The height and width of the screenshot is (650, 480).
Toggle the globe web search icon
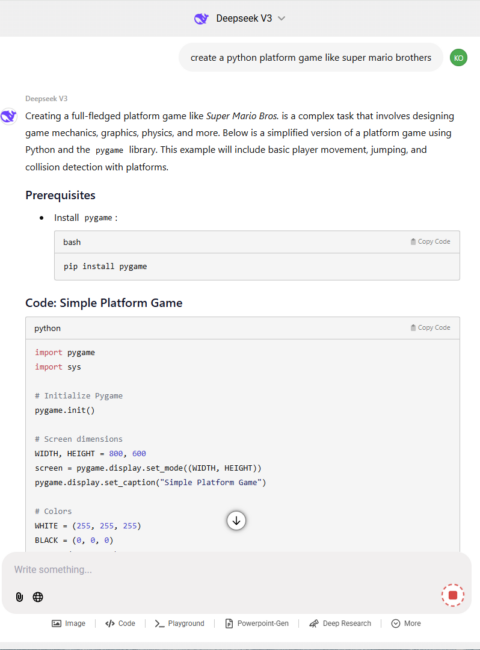(38, 597)
